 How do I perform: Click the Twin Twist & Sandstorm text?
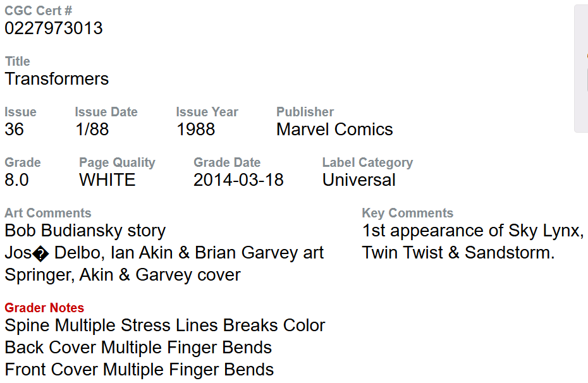click(x=458, y=253)
